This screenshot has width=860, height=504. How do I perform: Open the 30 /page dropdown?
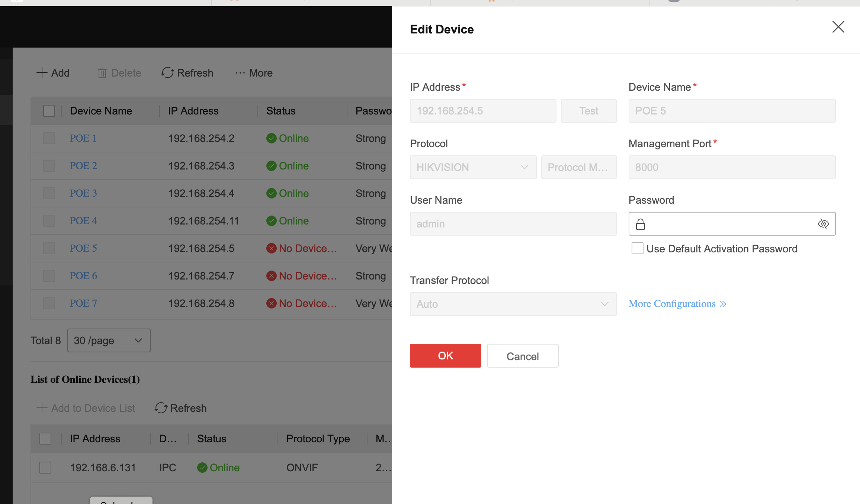(x=109, y=340)
